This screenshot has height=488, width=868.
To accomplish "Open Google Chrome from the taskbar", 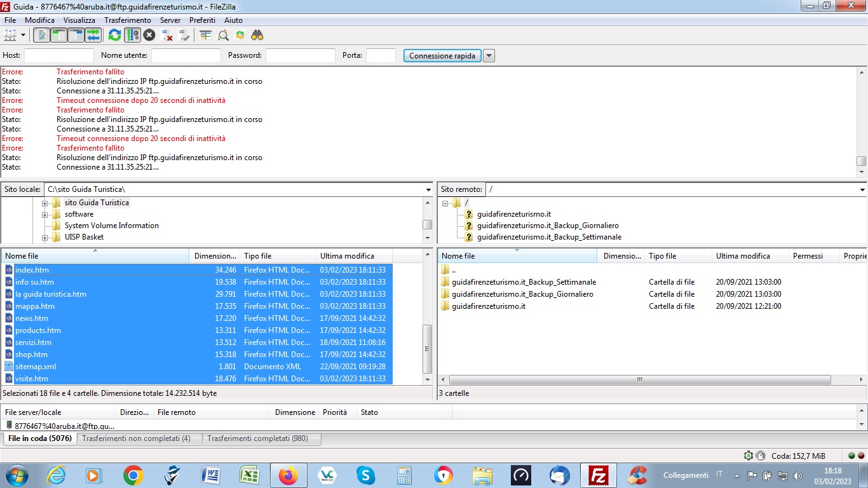I will (x=133, y=475).
